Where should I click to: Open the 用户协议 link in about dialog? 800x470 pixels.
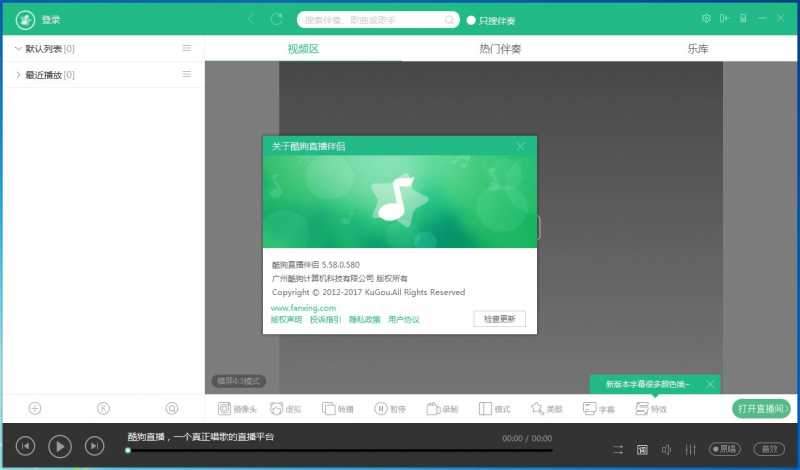(x=404, y=319)
